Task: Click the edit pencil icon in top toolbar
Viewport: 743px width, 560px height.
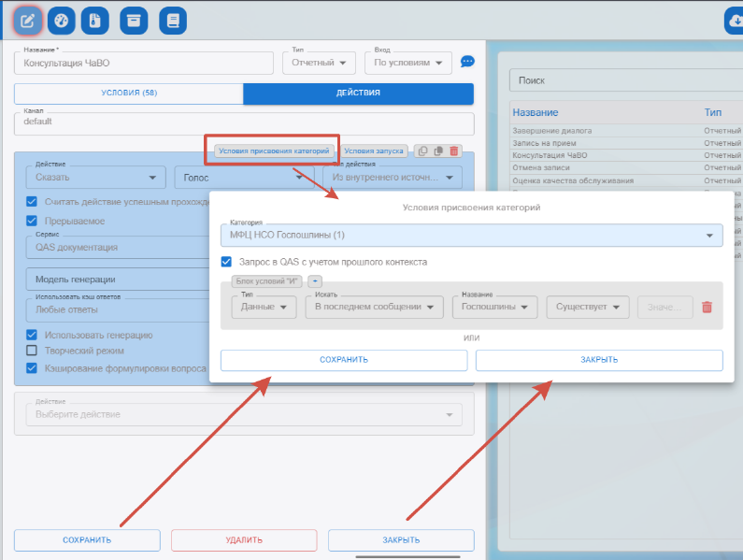Action: [x=30, y=20]
